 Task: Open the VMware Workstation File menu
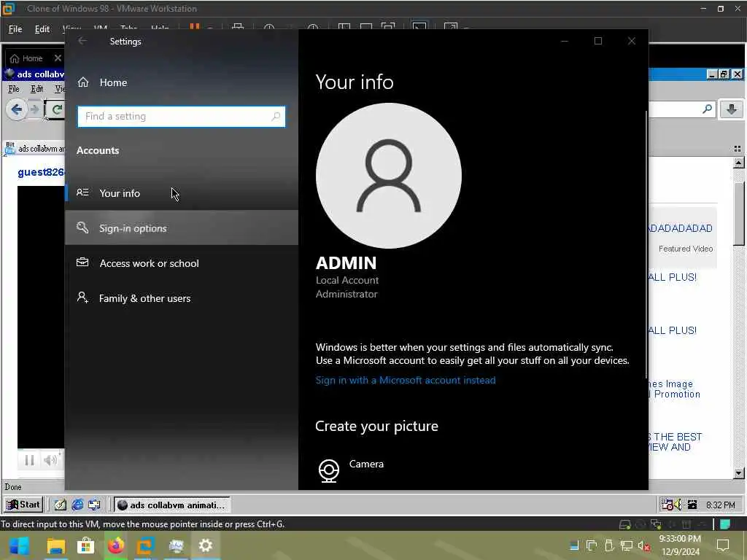[x=15, y=29]
